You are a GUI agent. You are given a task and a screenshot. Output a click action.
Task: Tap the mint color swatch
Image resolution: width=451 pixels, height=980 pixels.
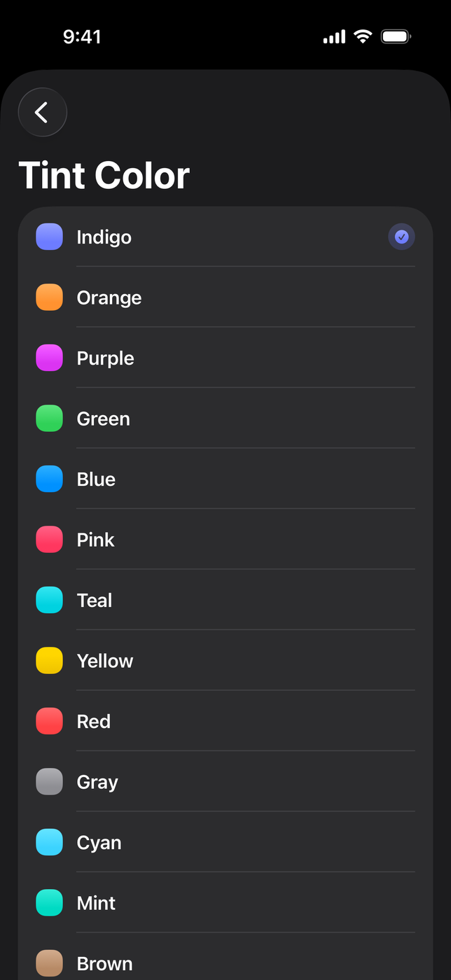49,903
